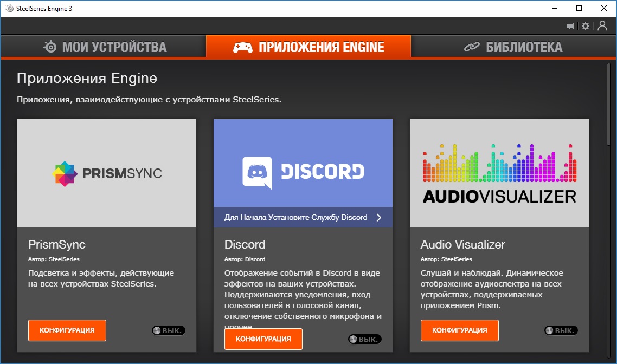Click the 'PrismSync' app title text
The width and height of the screenshot is (617, 364).
pyautogui.click(x=57, y=244)
